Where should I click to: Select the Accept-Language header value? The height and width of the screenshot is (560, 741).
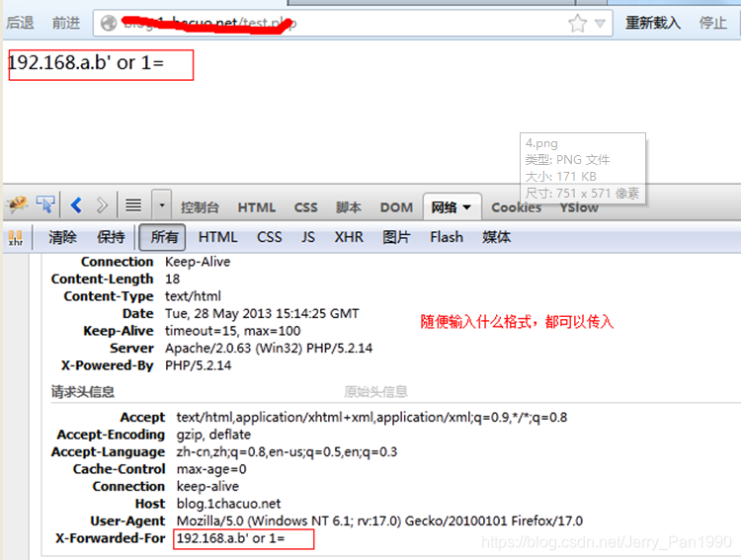click(x=287, y=451)
